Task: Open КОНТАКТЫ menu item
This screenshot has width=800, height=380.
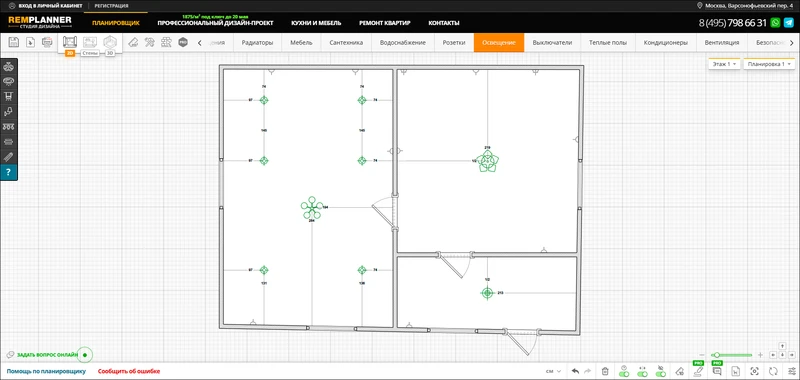Action: point(444,23)
